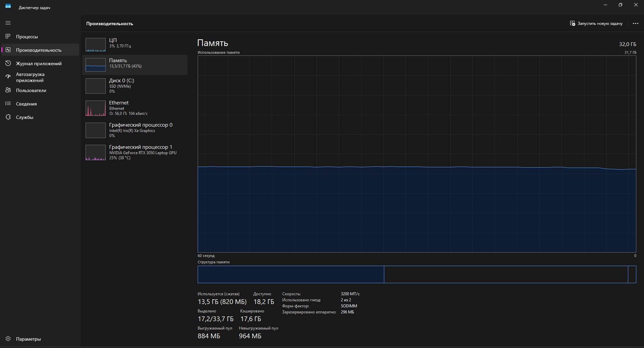
Task: Click the hamburger navigation menu icon
Action: [x=8, y=23]
